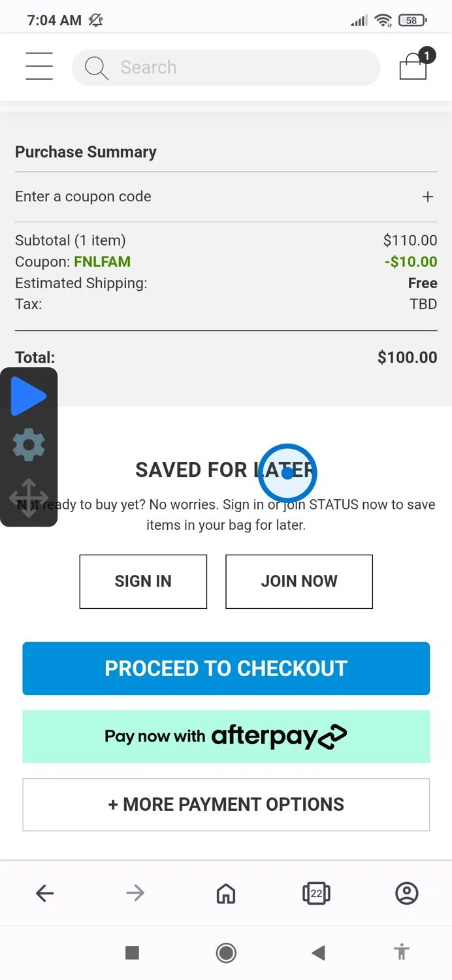The width and height of the screenshot is (452, 980).
Task: Click the Sign In button
Action: [143, 581]
